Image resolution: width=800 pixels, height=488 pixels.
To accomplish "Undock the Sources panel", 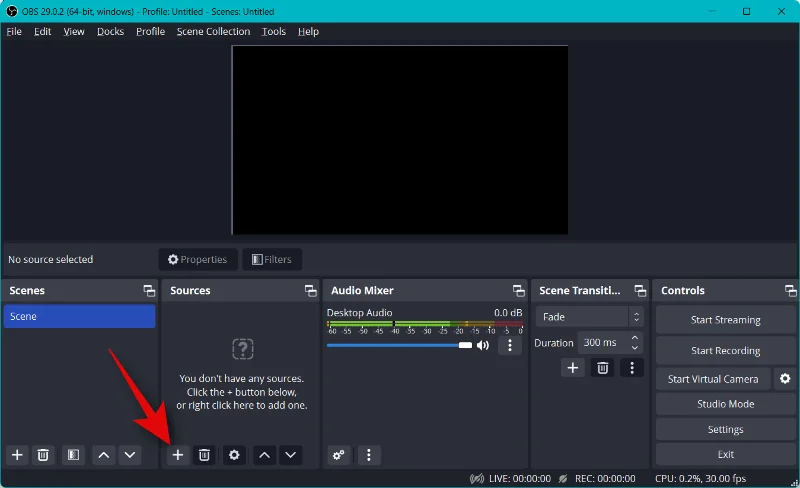I will [x=311, y=290].
